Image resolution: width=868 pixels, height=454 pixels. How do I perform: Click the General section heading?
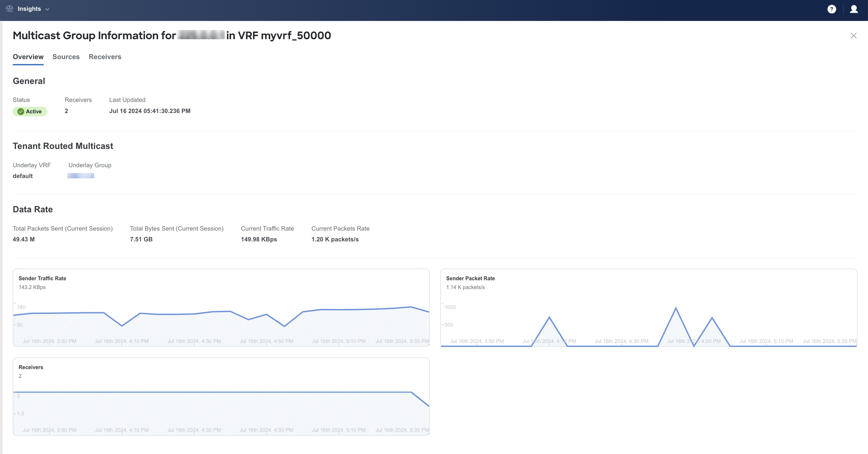pyautogui.click(x=29, y=81)
